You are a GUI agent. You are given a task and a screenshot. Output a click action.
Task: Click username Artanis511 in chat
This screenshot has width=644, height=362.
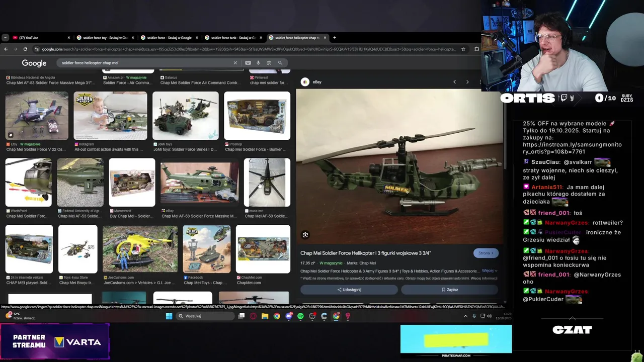click(x=546, y=187)
